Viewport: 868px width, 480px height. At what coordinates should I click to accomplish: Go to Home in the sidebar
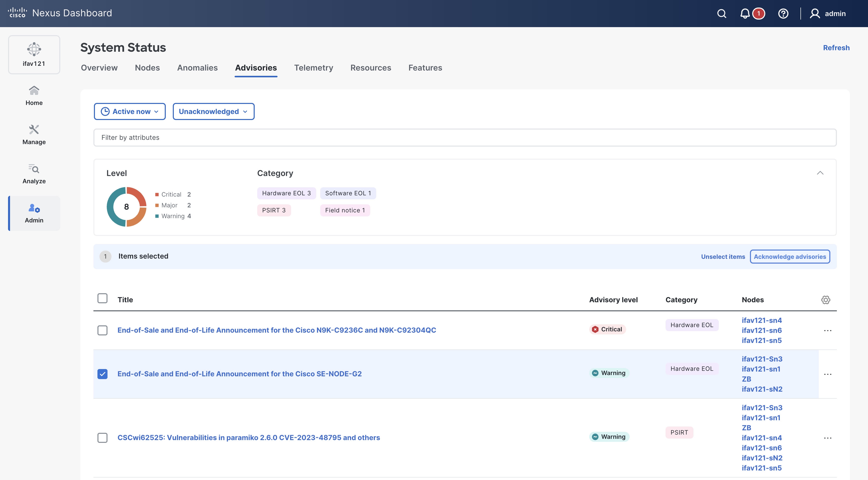click(34, 95)
